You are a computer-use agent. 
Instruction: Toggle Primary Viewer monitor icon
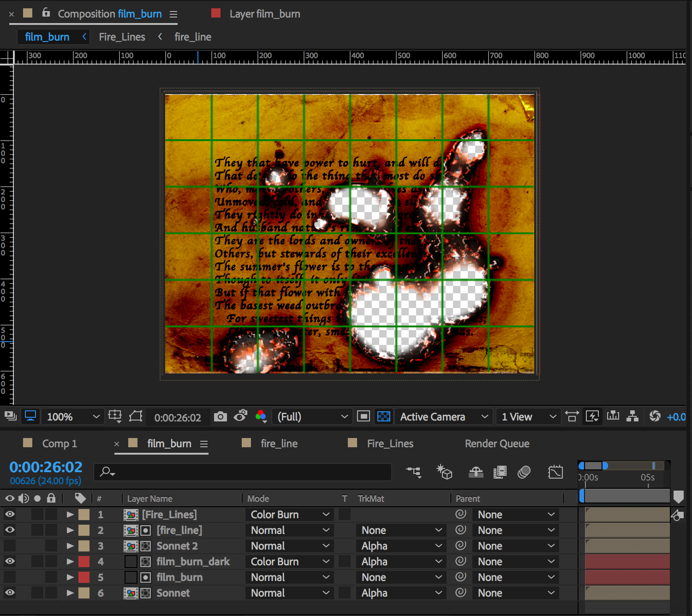click(x=30, y=416)
